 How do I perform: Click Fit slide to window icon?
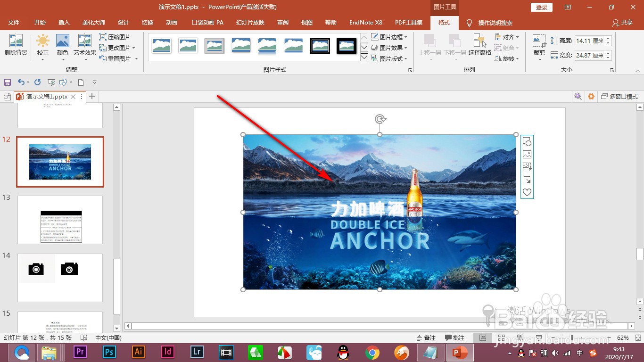click(x=637, y=338)
